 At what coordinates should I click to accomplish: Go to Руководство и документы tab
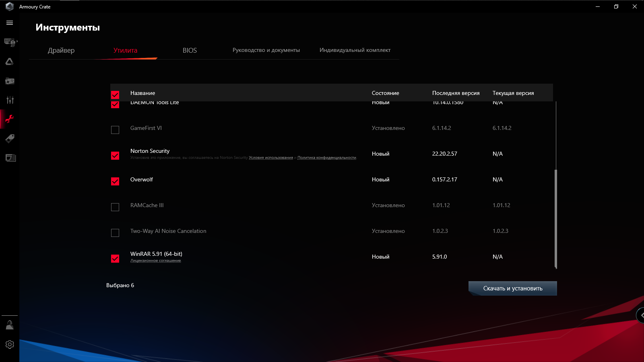coord(266,50)
